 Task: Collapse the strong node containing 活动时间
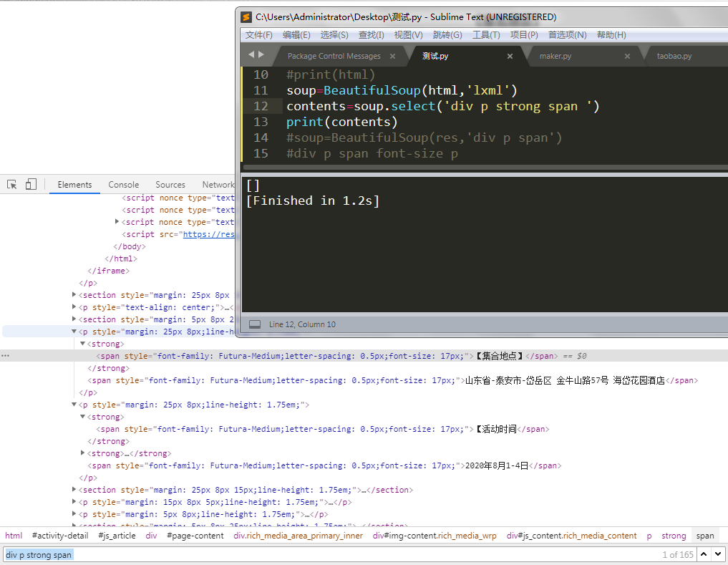(x=82, y=416)
